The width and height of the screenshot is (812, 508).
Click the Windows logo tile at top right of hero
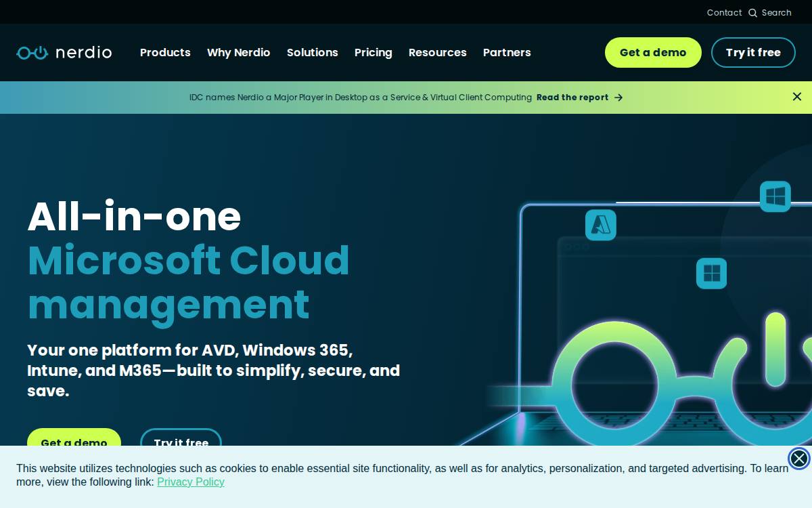pos(775,196)
